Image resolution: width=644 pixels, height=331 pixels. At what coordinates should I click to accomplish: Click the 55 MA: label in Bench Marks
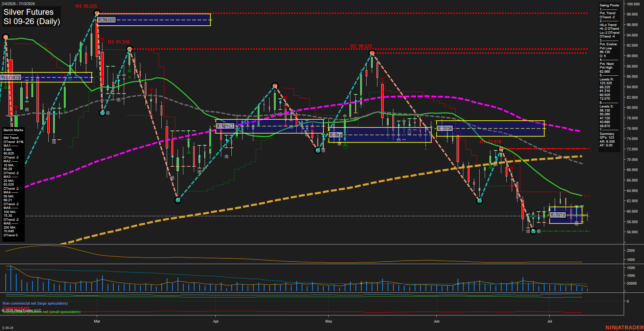[8, 196]
